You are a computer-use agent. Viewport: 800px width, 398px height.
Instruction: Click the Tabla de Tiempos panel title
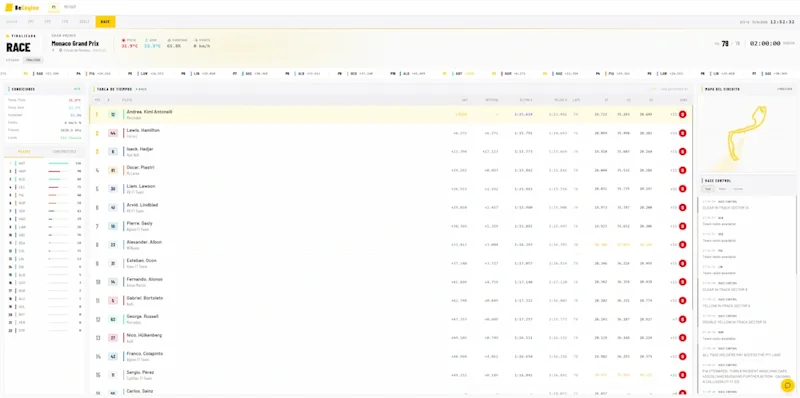[x=114, y=89]
